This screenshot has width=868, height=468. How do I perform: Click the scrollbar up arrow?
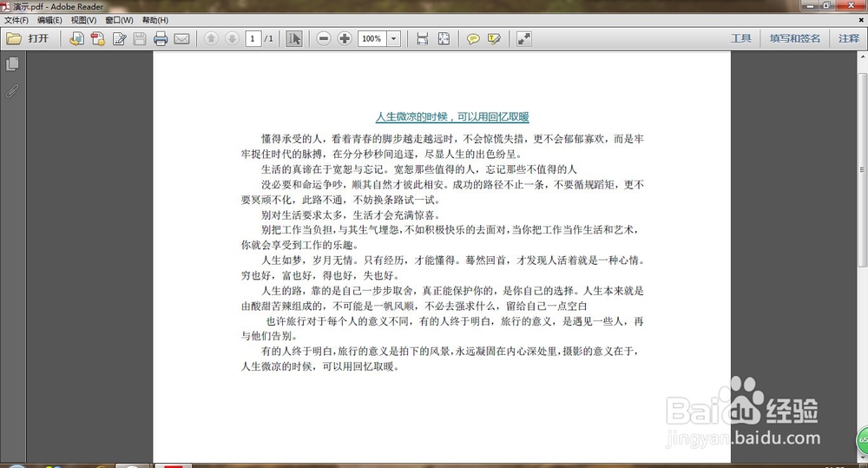tap(863, 57)
